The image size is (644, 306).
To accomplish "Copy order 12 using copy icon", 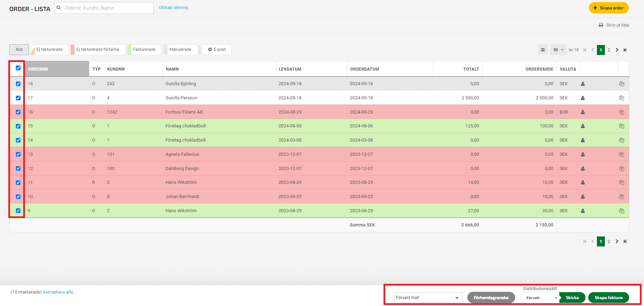I will [x=621, y=169].
